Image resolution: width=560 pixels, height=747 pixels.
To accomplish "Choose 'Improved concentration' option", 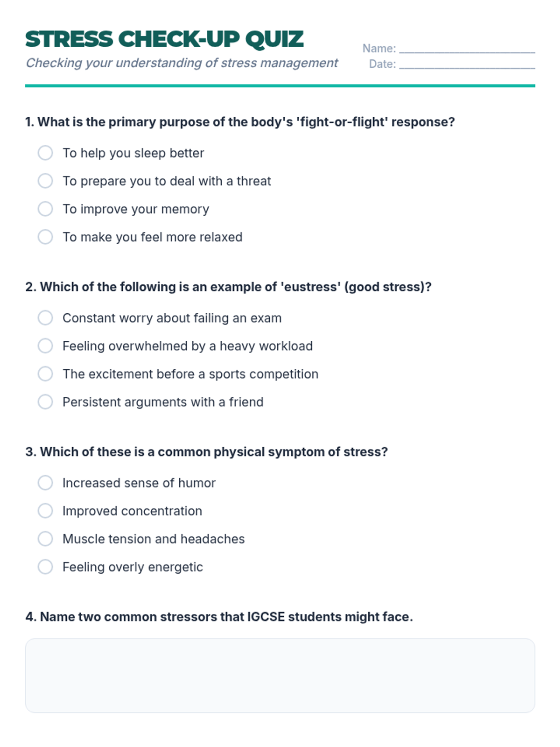I will [x=45, y=511].
